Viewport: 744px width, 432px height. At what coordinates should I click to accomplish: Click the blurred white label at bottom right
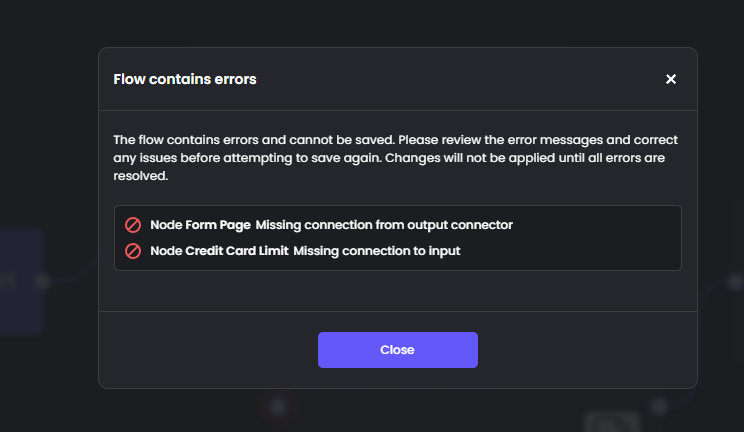[x=613, y=422]
